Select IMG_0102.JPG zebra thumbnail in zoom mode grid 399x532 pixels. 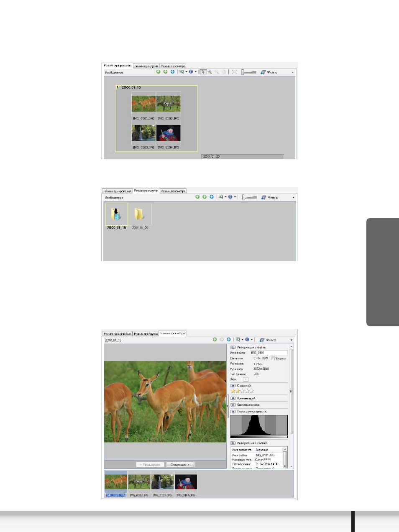point(169,104)
